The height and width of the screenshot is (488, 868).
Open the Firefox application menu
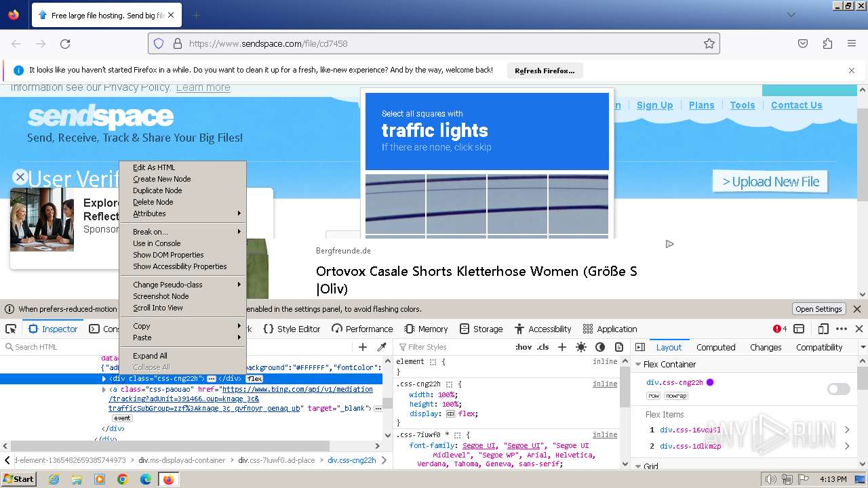coord(852,43)
